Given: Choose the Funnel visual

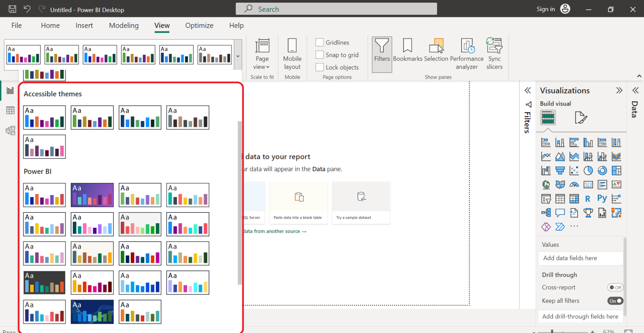Looking at the screenshot, I should 560,170.
